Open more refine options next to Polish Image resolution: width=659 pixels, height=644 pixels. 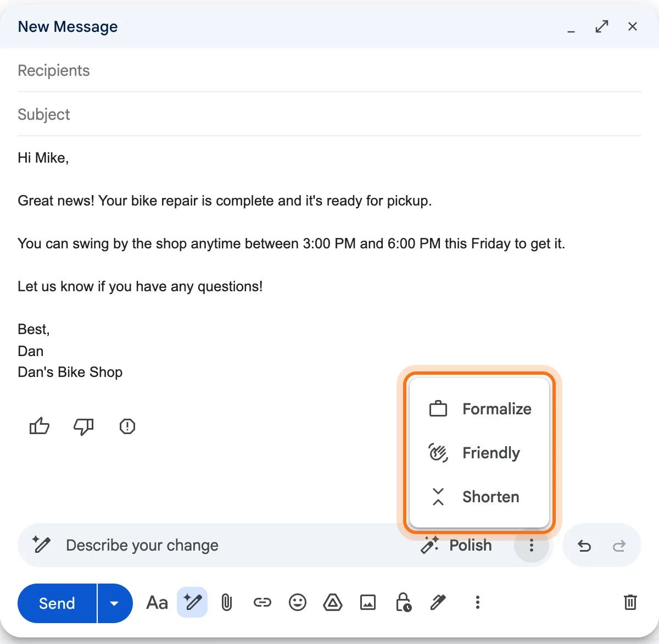coord(532,546)
